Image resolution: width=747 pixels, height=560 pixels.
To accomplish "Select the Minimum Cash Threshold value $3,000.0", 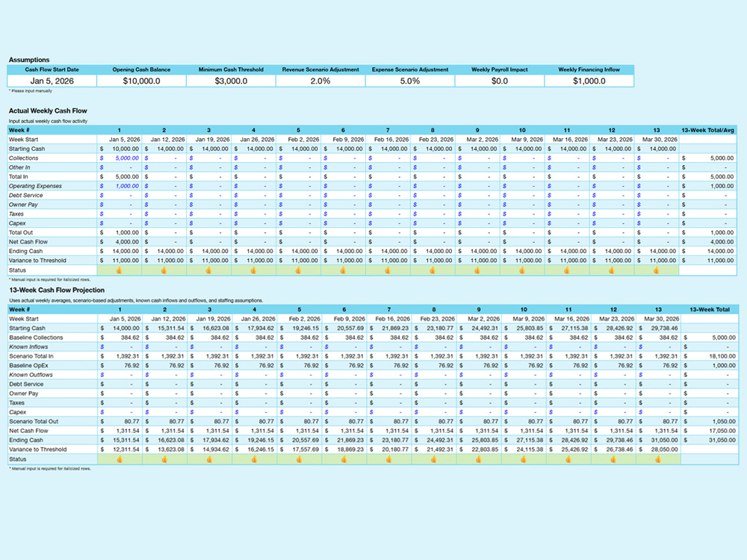I will point(231,81).
